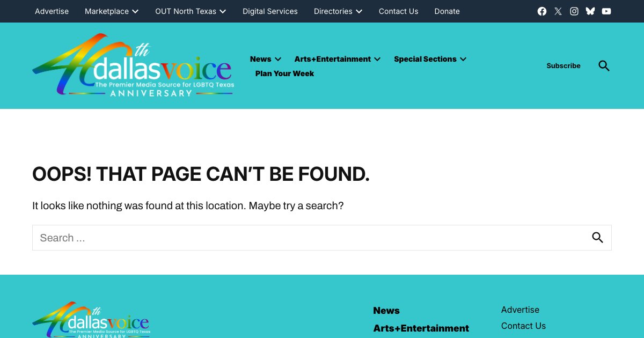Open Digital Services in top bar

(270, 11)
